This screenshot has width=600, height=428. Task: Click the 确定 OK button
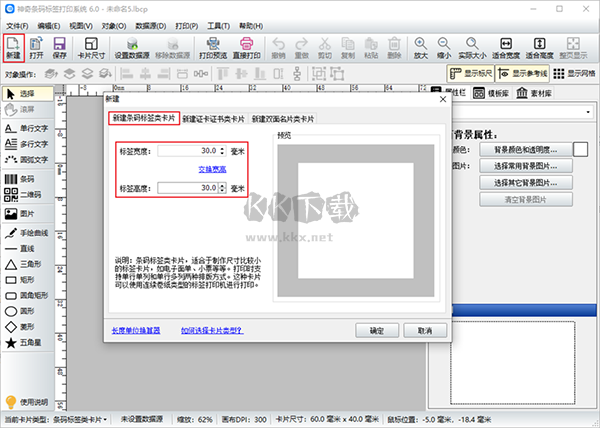click(377, 330)
